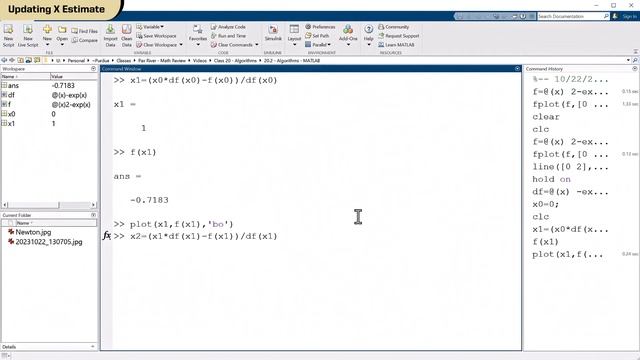The image size is (640, 360).
Task: Click Analyze Code
Action: click(x=228, y=27)
